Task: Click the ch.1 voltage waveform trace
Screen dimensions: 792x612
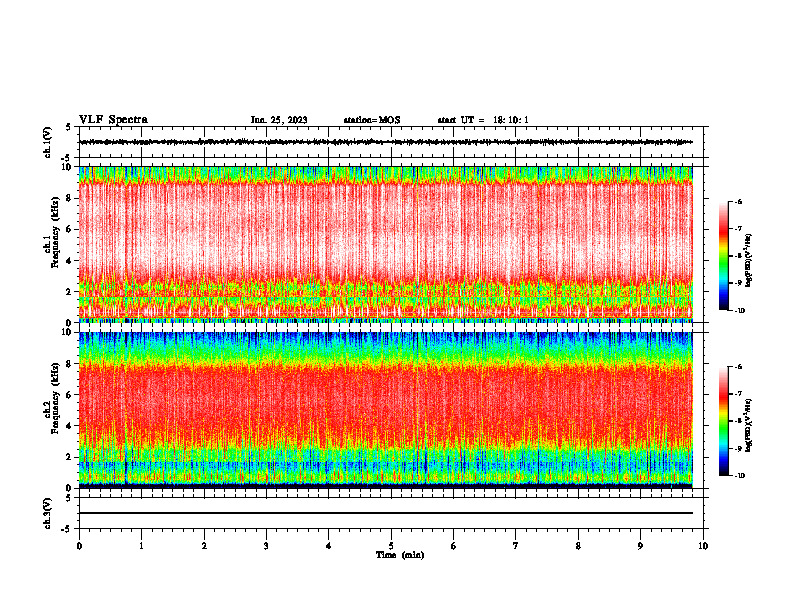Action: (x=385, y=142)
